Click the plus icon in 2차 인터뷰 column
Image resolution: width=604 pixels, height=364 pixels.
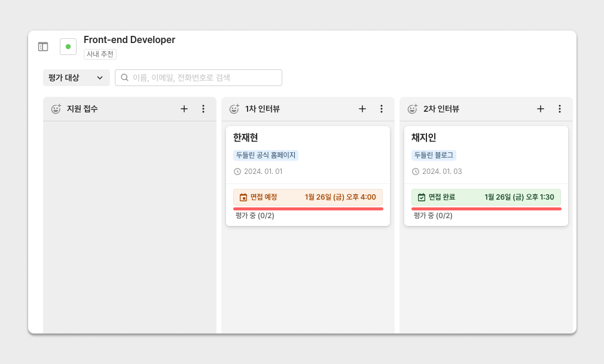541,109
